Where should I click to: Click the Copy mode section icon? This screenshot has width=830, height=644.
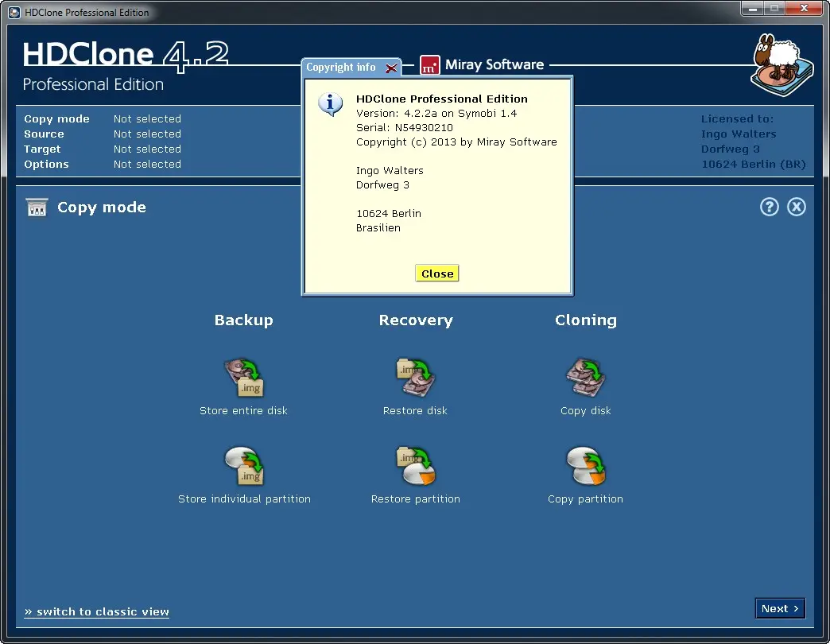pyautogui.click(x=37, y=208)
